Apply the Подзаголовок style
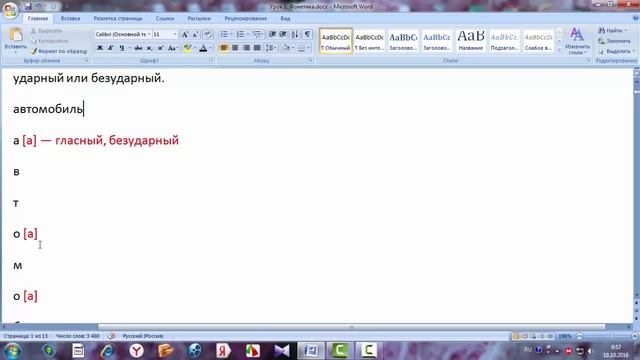 504,41
